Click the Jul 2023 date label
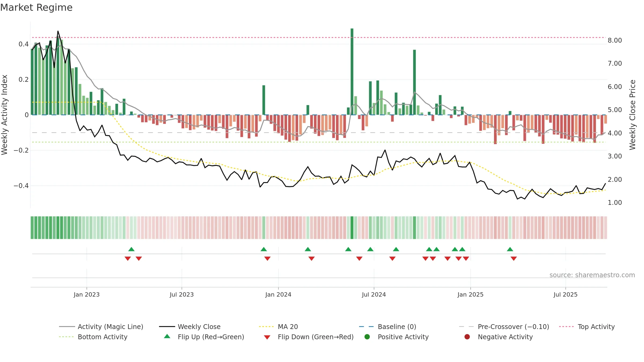The width and height of the screenshot is (644, 362). 182,294
